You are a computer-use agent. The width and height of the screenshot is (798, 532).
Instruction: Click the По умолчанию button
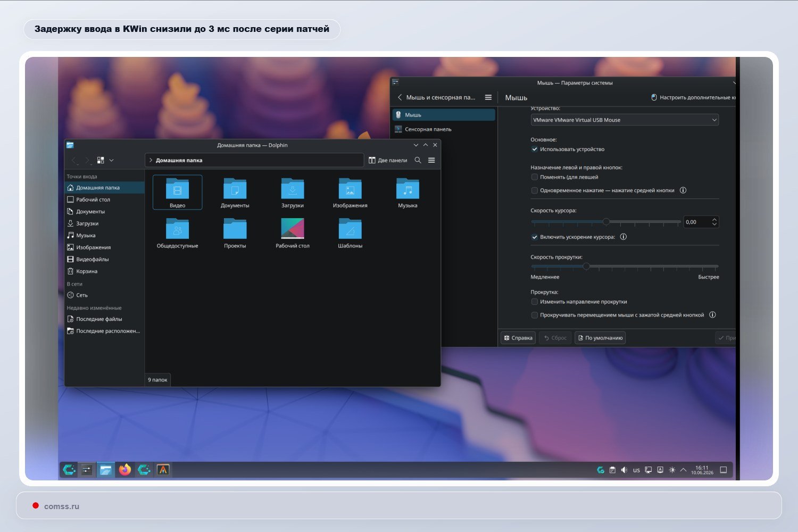[600, 338]
